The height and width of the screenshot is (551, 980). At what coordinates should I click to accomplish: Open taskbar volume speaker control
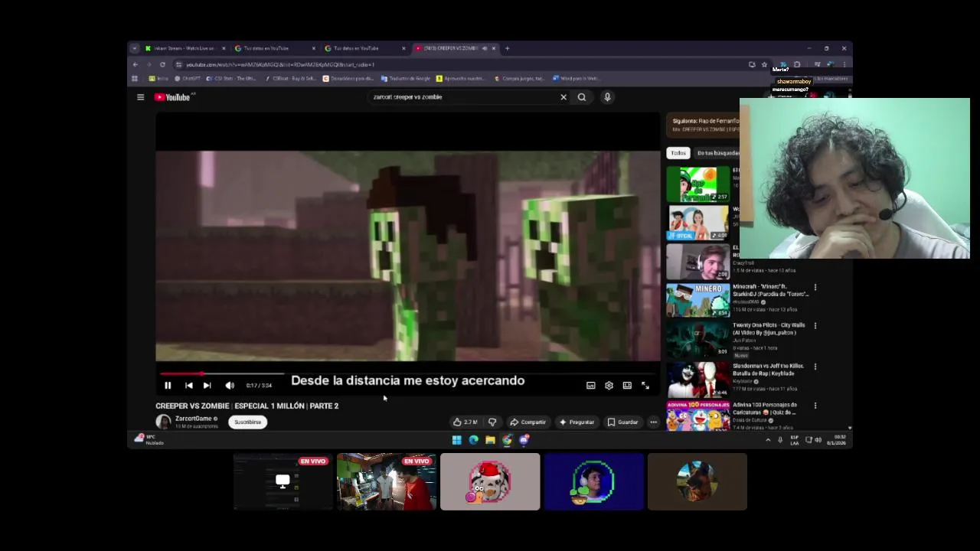[x=818, y=440]
